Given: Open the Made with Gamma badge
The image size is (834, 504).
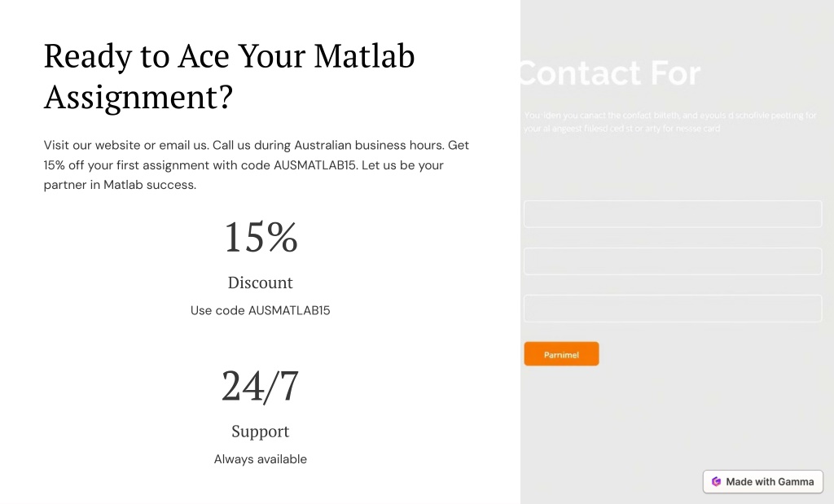Looking at the screenshot, I should click(x=762, y=482).
